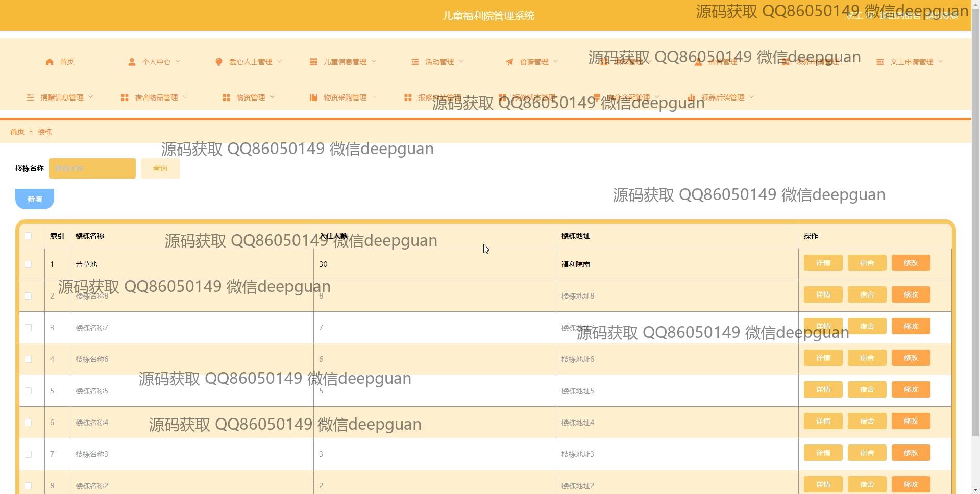Click the icon beside 物资采购管理

tap(313, 97)
